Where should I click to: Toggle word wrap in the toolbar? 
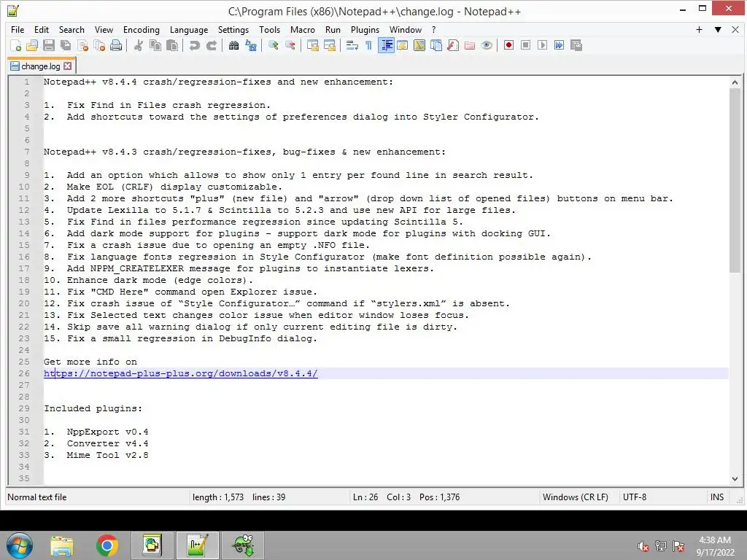352,45
